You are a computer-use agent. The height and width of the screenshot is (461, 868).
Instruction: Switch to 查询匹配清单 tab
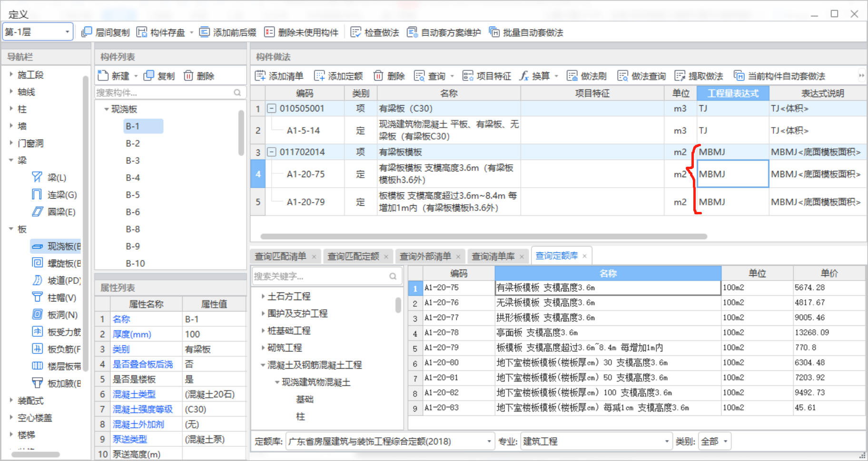pyautogui.click(x=280, y=256)
